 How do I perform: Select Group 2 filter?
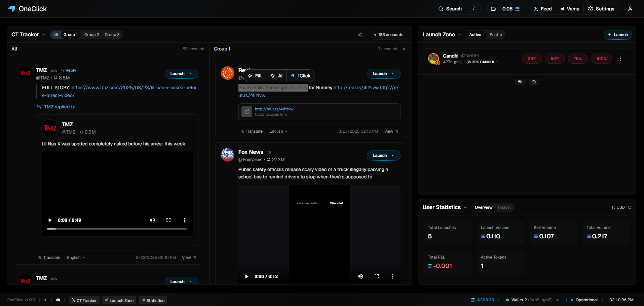pos(91,35)
